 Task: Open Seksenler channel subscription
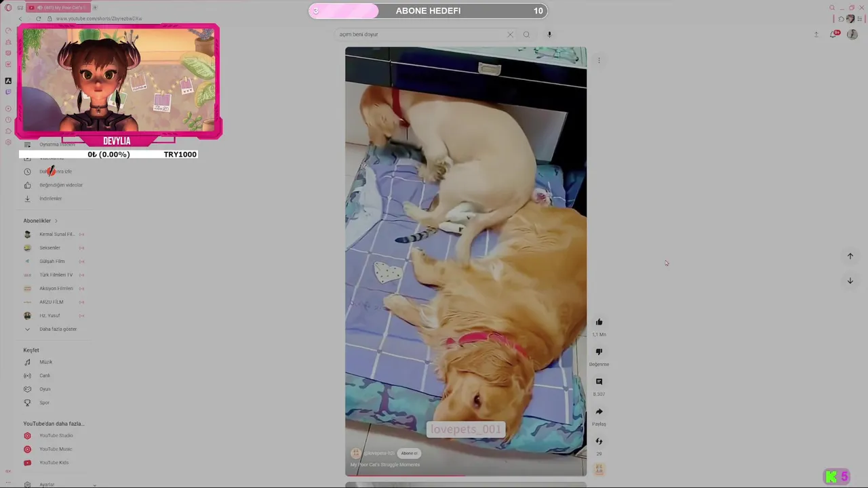click(53, 248)
